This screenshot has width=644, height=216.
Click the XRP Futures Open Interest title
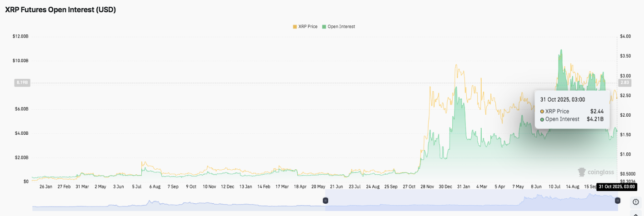click(x=60, y=10)
